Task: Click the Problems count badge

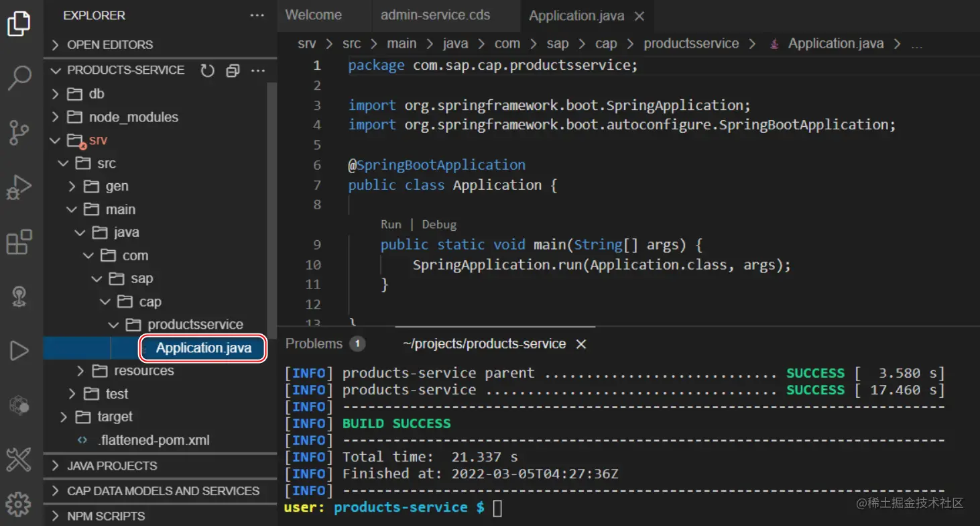Action: coord(358,344)
